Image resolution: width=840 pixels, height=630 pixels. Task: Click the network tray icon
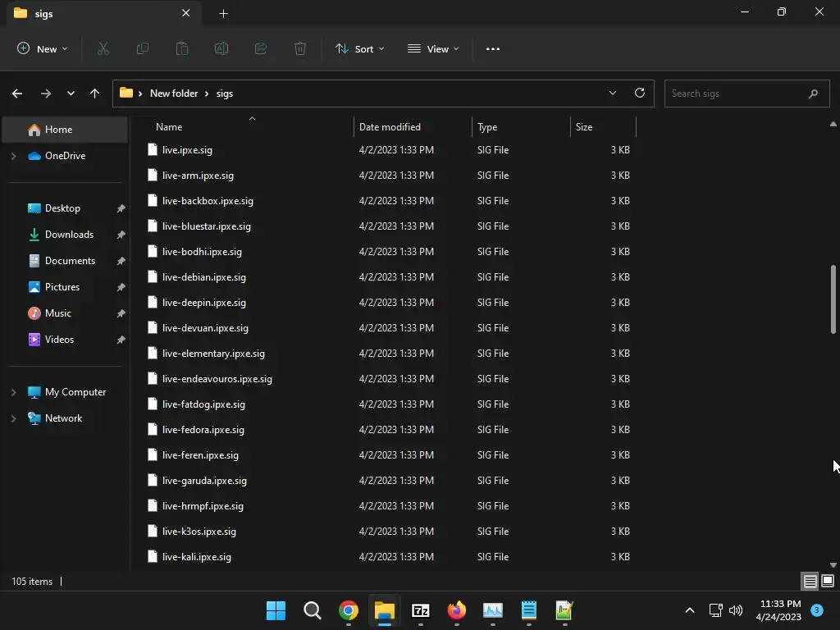pyautogui.click(x=715, y=610)
